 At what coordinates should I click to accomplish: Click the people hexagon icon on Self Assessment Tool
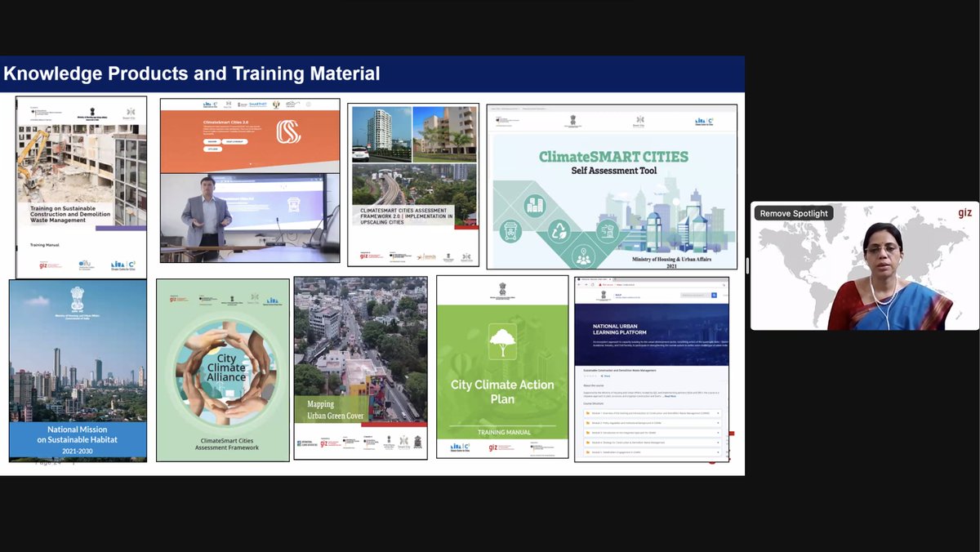(584, 256)
